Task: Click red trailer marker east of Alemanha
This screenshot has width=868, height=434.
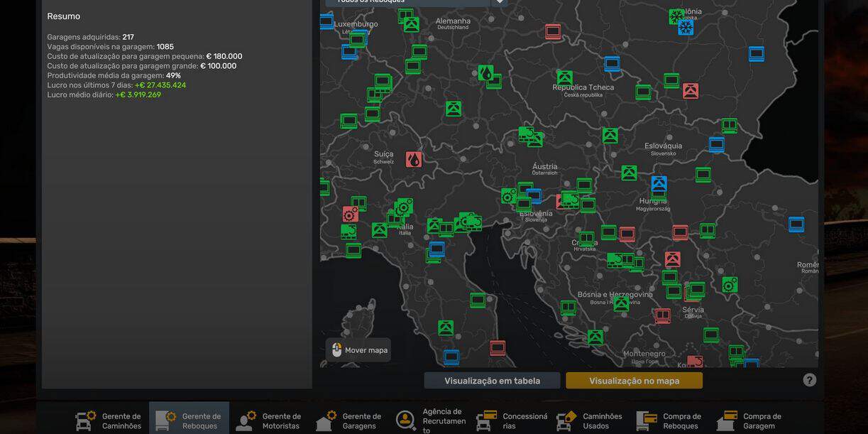Action: click(x=553, y=31)
